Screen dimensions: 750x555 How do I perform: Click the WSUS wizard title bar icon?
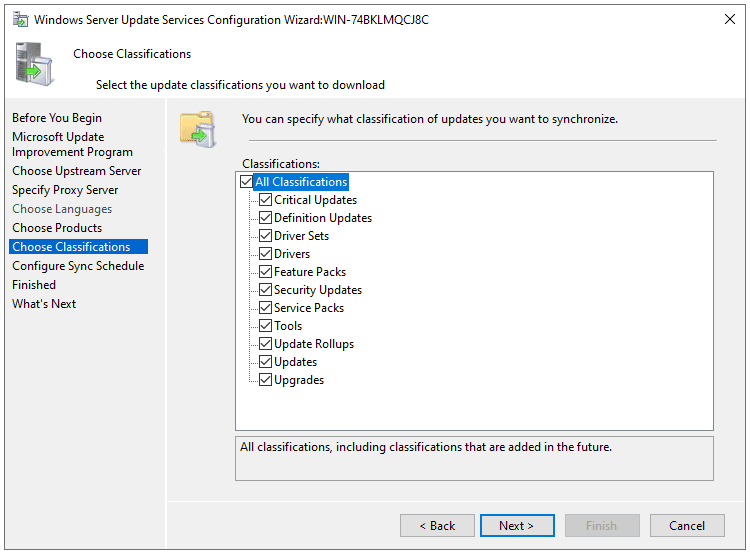(21, 20)
